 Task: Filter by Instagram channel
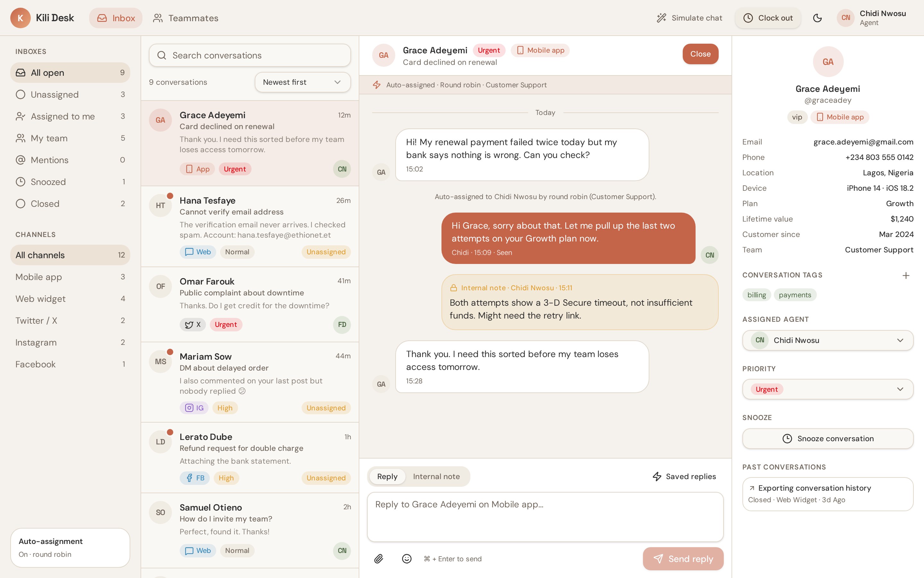click(x=70, y=342)
